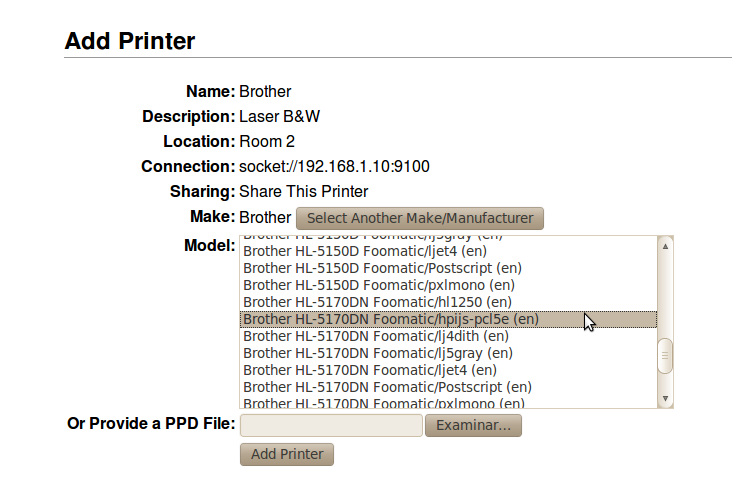
Task: Choose HL-5170DN Foomatic/lj4dith driver
Action: pyautogui.click(x=375, y=336)
